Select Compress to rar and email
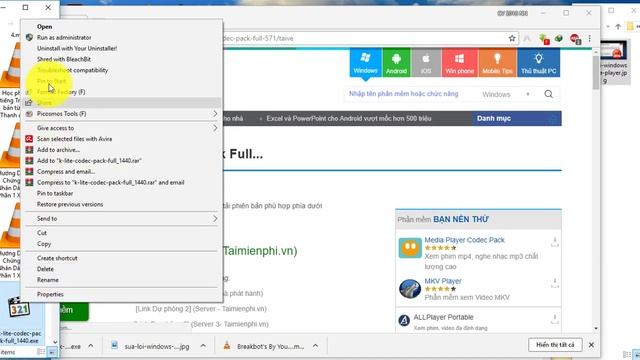640x360 pixels. pos(111,182)
